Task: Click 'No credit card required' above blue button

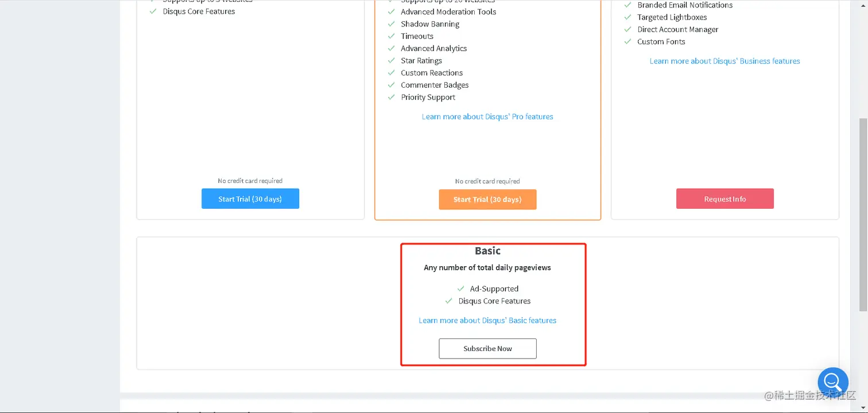Action: click(250, 181)
